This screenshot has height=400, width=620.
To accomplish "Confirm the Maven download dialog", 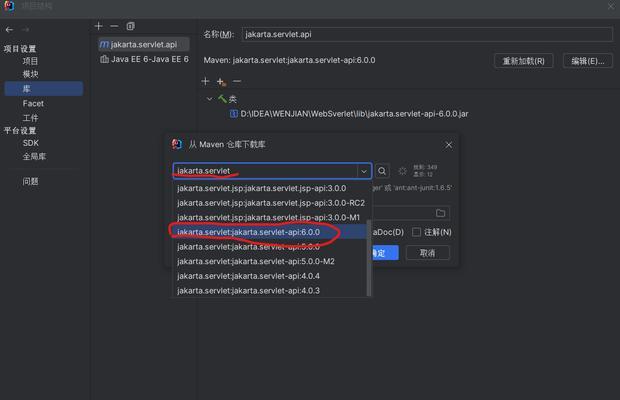I will click(384, 253).
